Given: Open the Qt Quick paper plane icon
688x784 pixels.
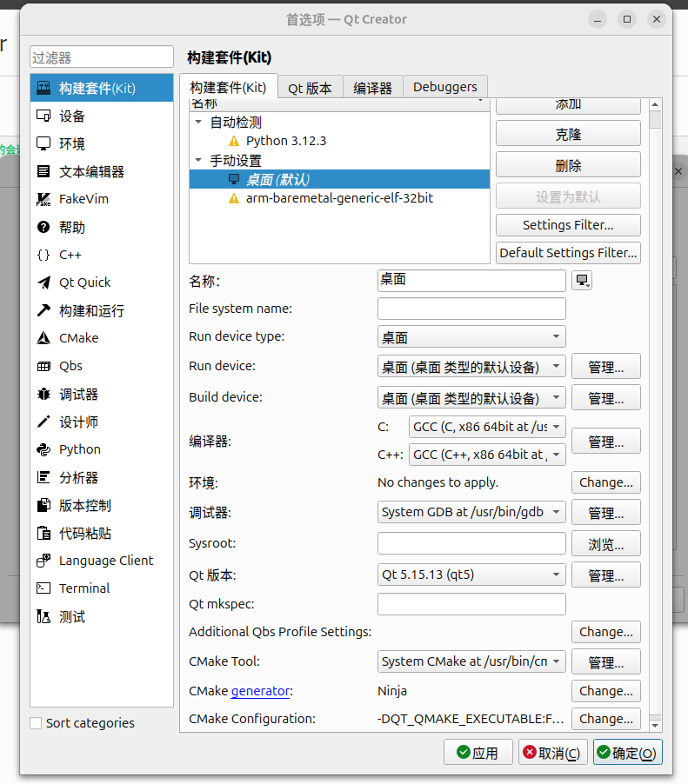Looking at the screenshot, I should point(43,282).
